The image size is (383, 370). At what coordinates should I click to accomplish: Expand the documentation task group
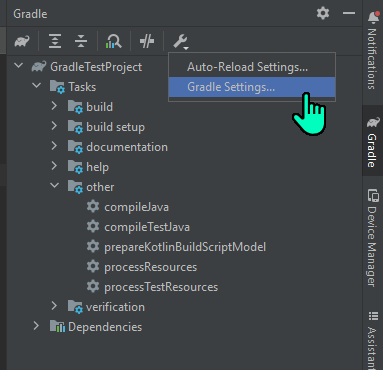pos(54,146)
